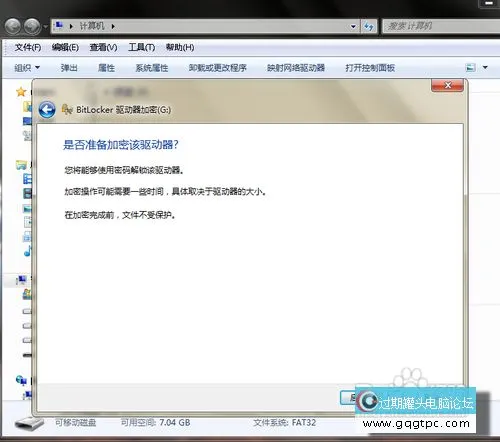Click 属性 in the toolbar
This screenshot has width=500, height=442.
106,68
